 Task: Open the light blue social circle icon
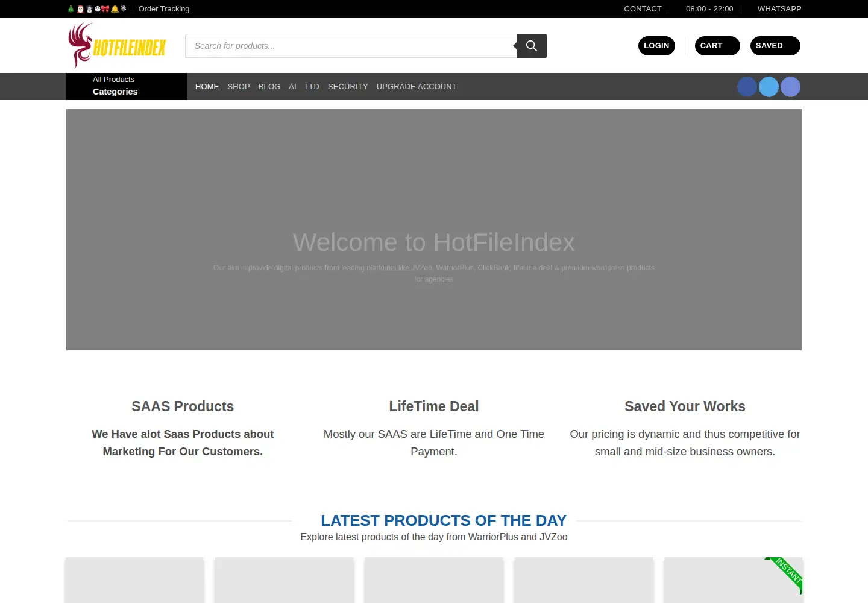[x=769, y=87]
